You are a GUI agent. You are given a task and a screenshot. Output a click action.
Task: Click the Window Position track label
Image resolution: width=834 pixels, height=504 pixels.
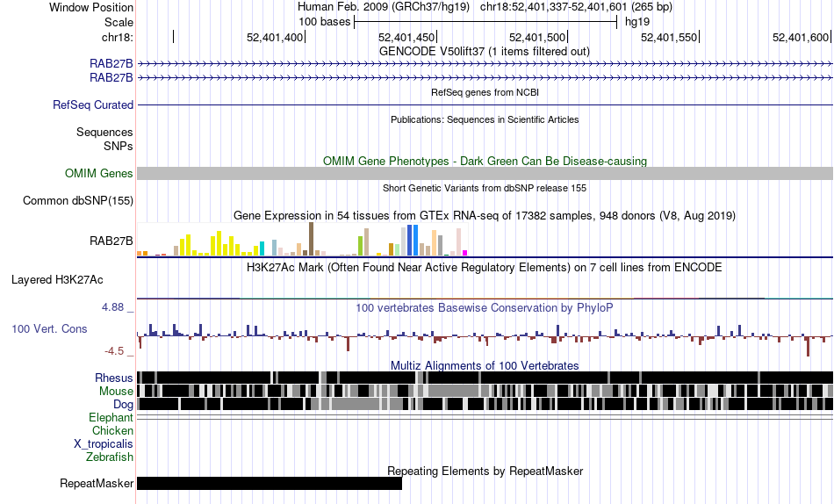(x=91, y=7)
